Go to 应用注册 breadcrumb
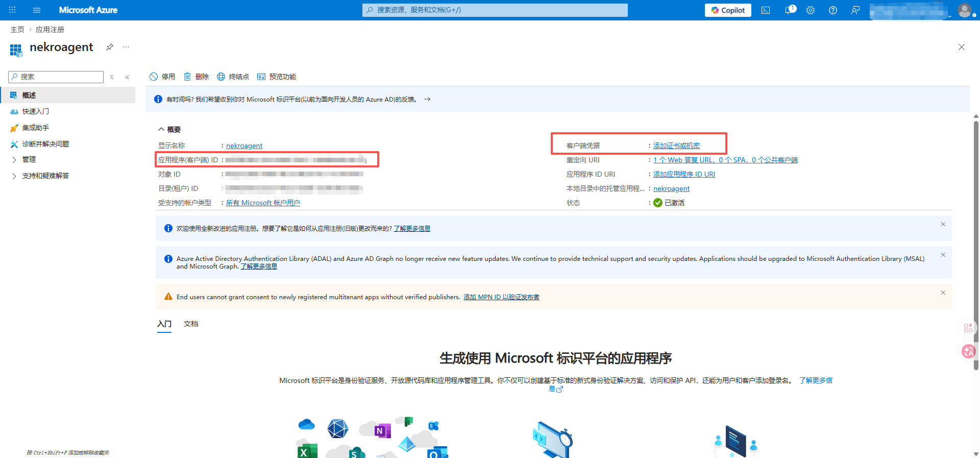 [x=50, y=30]
